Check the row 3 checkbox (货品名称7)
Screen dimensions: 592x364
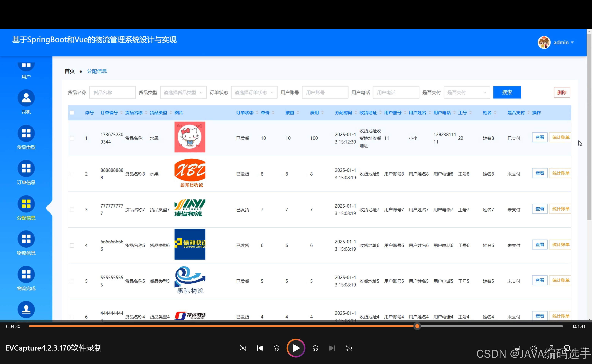coord(72,210)
